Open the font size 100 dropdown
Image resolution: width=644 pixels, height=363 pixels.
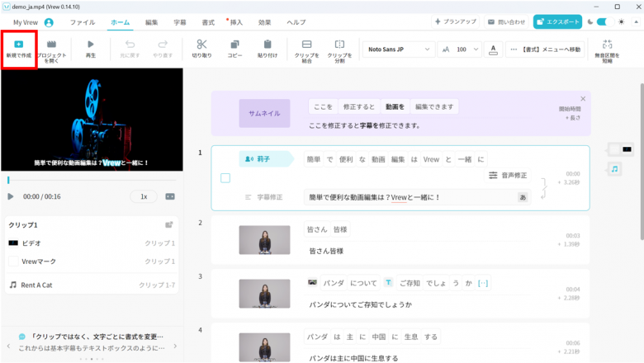click(x=460, y=49)
